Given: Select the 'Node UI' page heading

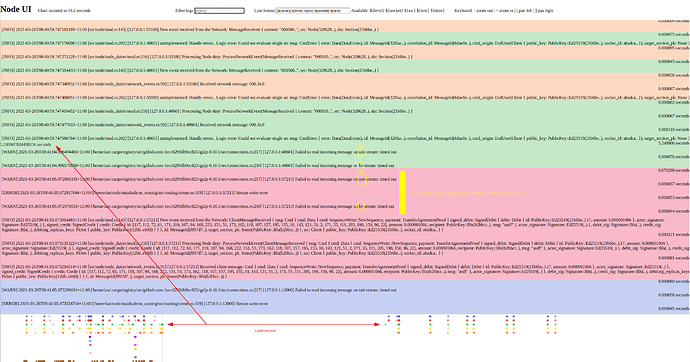Looking at the screenshot, I should [x=16, y=10].
